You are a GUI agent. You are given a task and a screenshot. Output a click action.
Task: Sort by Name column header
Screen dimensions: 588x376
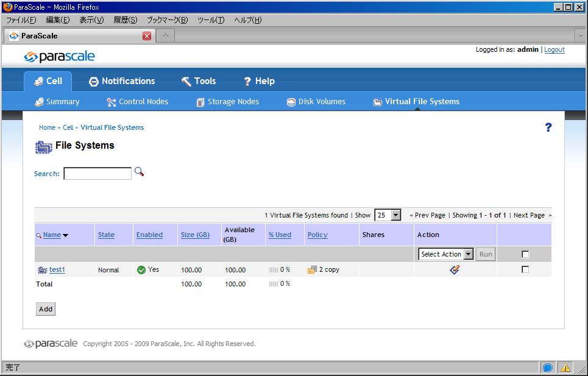tap(52, 235)
